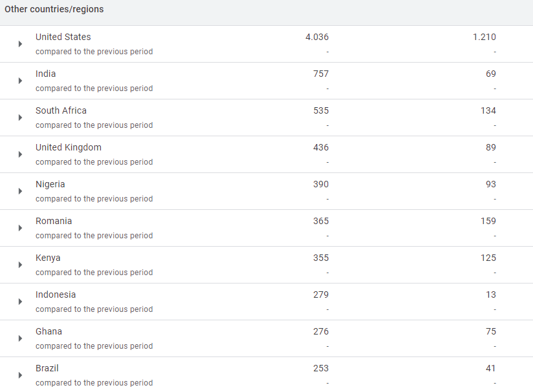This screenshot has height=392, width=533.
Task: Click the Romania country name
Action: click(54, 221)
